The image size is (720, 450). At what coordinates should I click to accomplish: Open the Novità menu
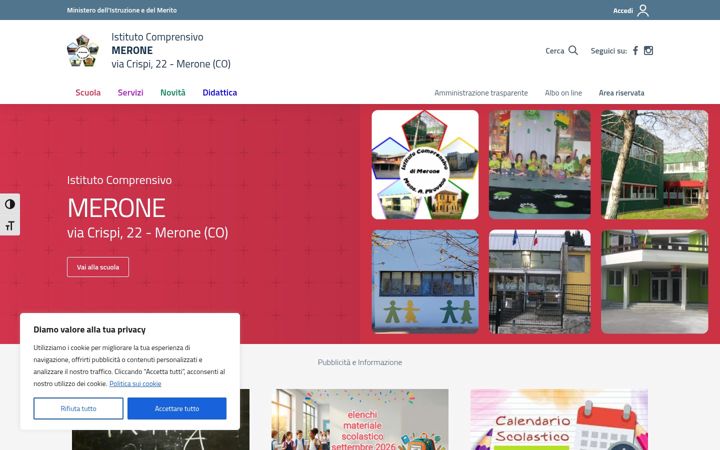(x=173, y=93)
